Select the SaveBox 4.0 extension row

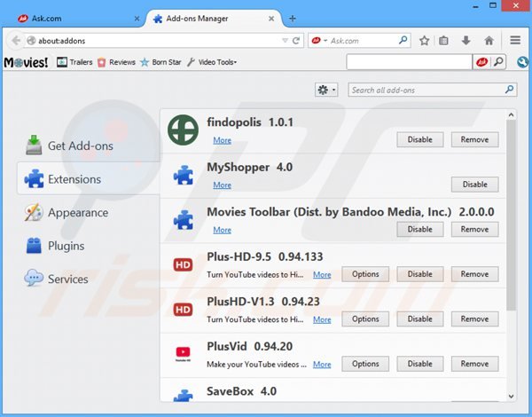coord(332,390)
